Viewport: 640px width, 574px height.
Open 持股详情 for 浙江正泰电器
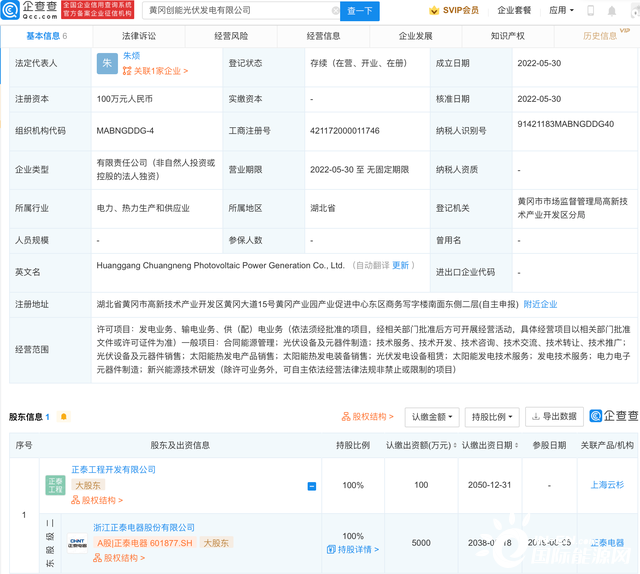352,550
